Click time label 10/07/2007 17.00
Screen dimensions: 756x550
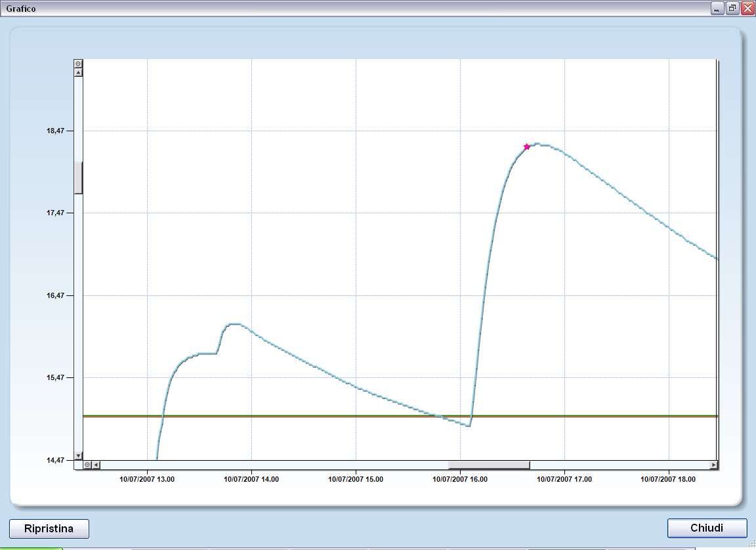(x=564, y=479)
